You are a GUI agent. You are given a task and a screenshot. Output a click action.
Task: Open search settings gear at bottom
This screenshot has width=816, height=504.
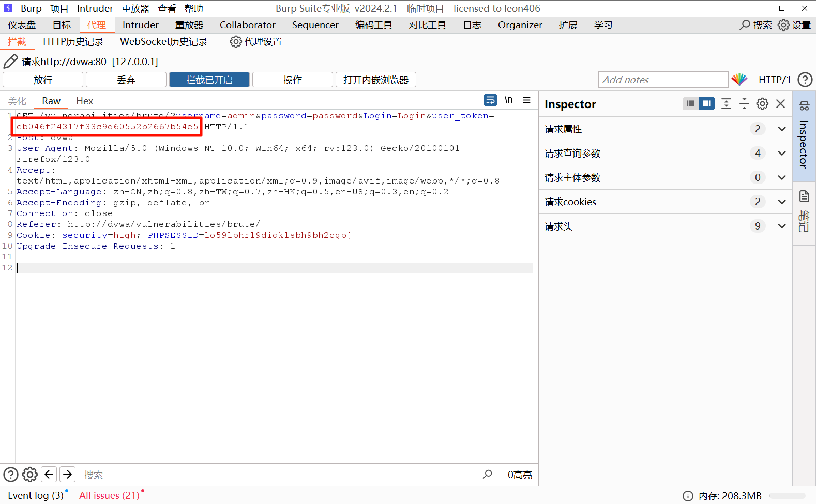point(30,475)
